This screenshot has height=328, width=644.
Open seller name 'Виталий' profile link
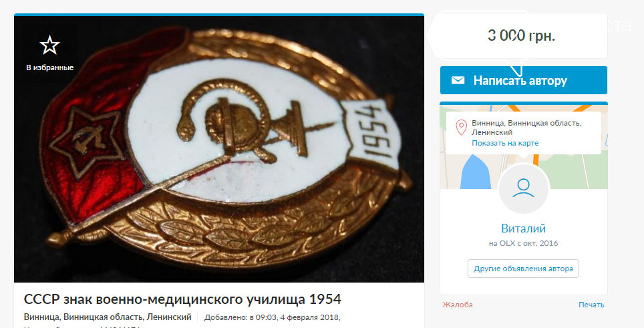pyautogui.click(x=523, y=228)
